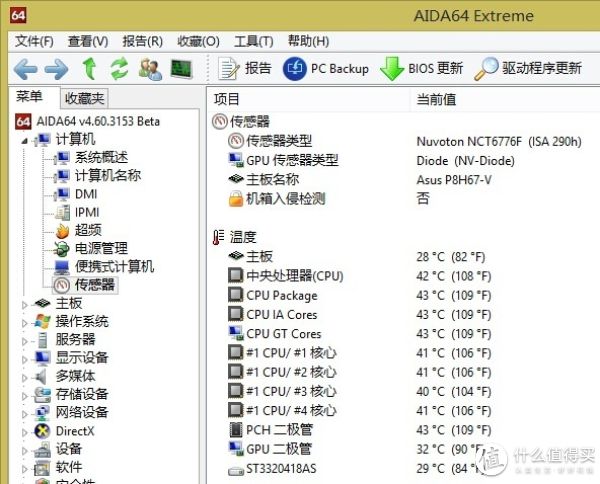Viewport: 600px width, 484px height.
Task: Select the GPU 传感器类型 row
Action: [x=405, y=160]
